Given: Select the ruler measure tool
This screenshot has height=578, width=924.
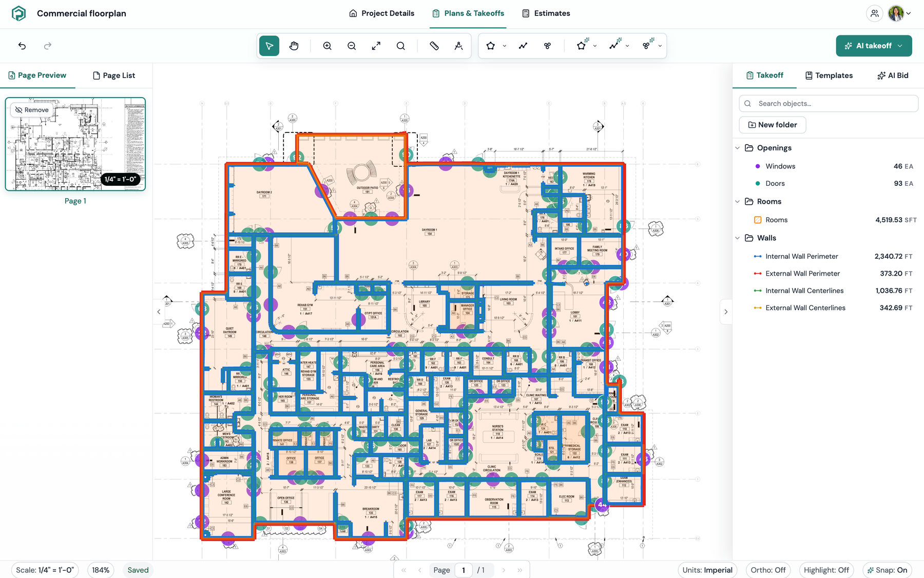Looking at the screenshot, I should click(434, 46).
